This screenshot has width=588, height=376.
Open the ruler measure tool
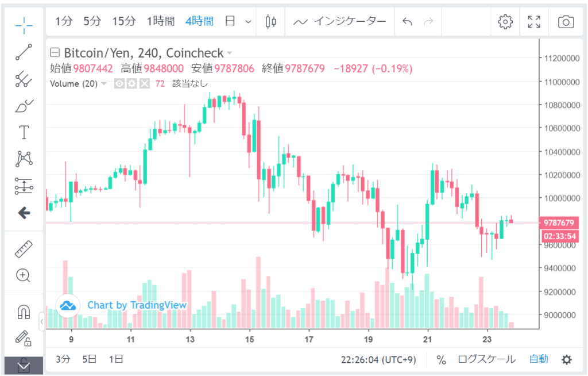click(24, 249)
